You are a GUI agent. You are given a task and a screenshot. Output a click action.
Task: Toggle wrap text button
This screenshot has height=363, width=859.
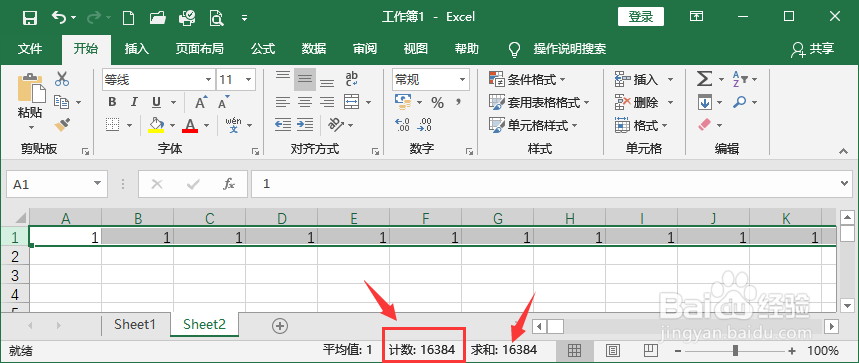pyautogui.click(x=352, y=79)
